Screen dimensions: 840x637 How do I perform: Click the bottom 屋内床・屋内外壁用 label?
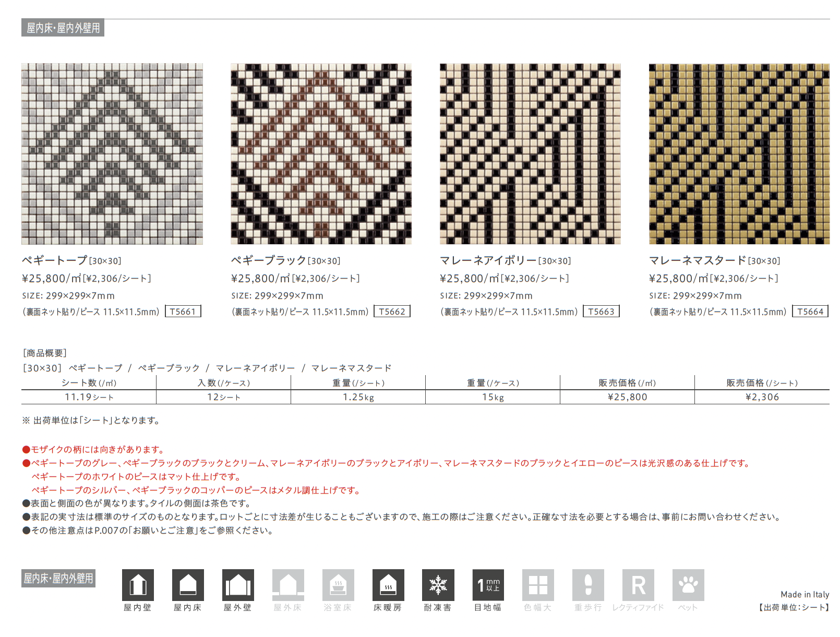(58, 579)
